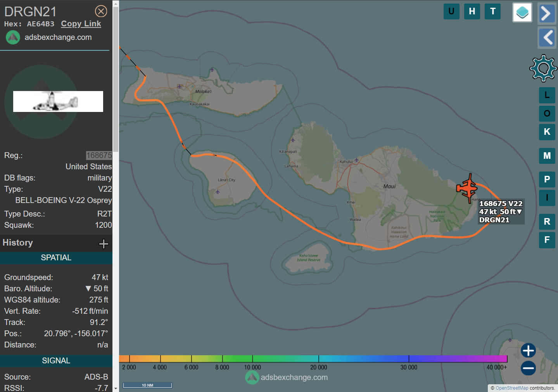The image size is (558, 392).
Task: Click the F map button
Action: point(547,240)
